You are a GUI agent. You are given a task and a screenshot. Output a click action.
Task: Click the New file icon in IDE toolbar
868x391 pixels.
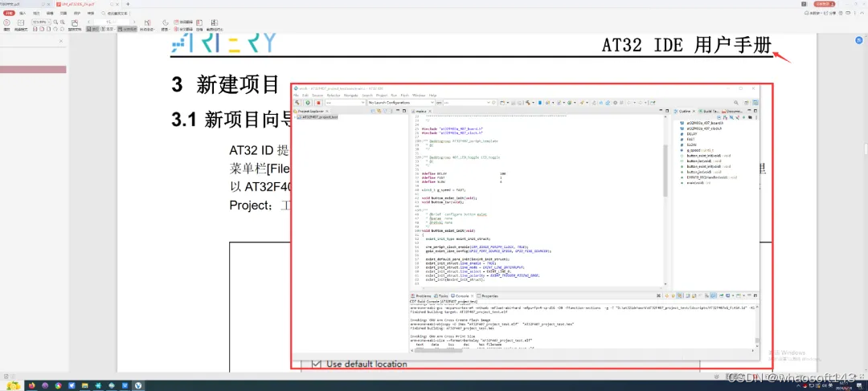(502, 102)
